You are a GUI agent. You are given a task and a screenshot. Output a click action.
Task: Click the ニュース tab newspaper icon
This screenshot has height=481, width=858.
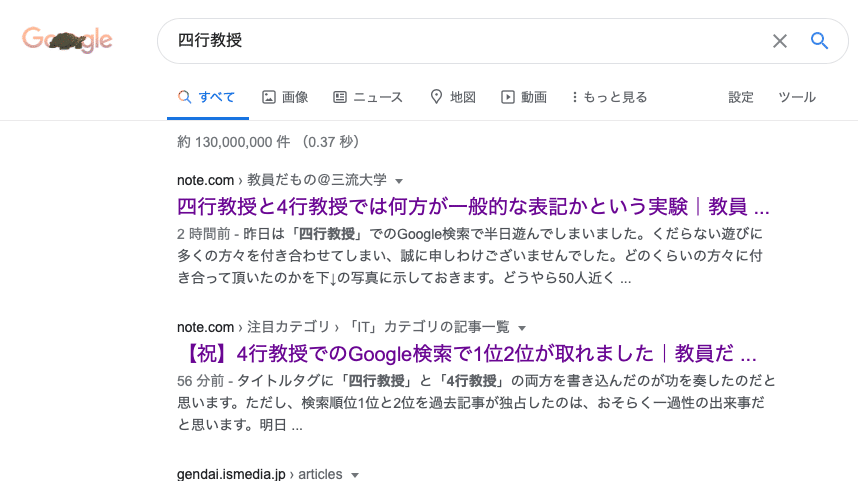(x=340, y=97)
